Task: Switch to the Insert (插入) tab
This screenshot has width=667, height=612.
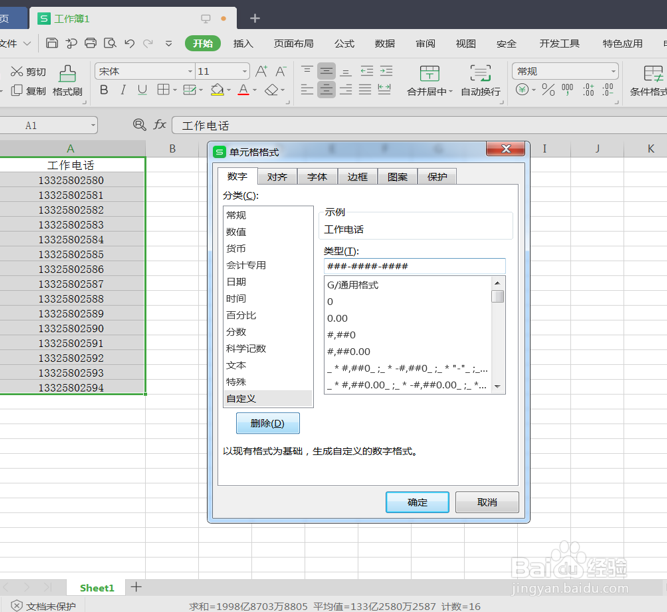Action: 243,43
